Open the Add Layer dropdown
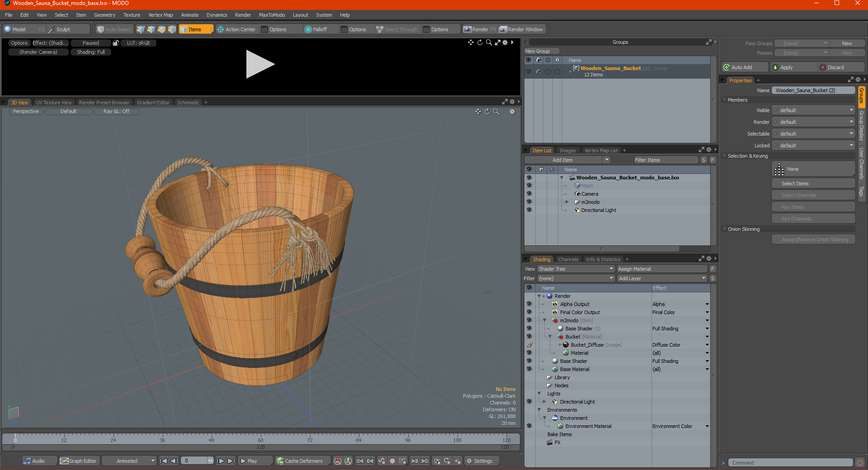 (662, 278)
